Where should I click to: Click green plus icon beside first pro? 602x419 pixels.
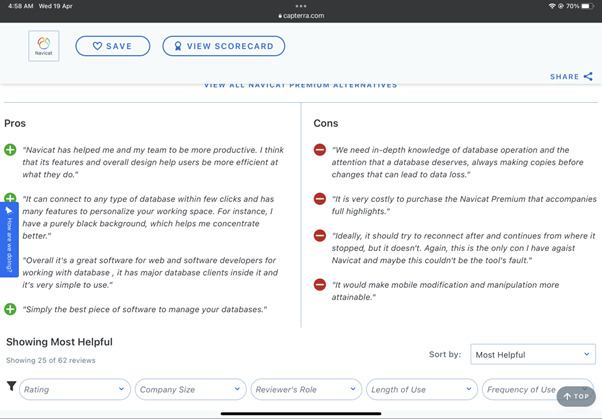point(10,150)
